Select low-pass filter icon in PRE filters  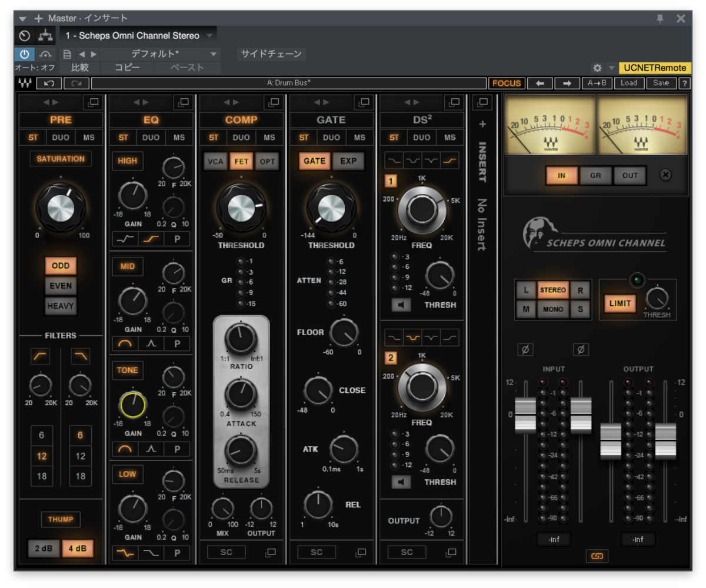click(80, 356)
